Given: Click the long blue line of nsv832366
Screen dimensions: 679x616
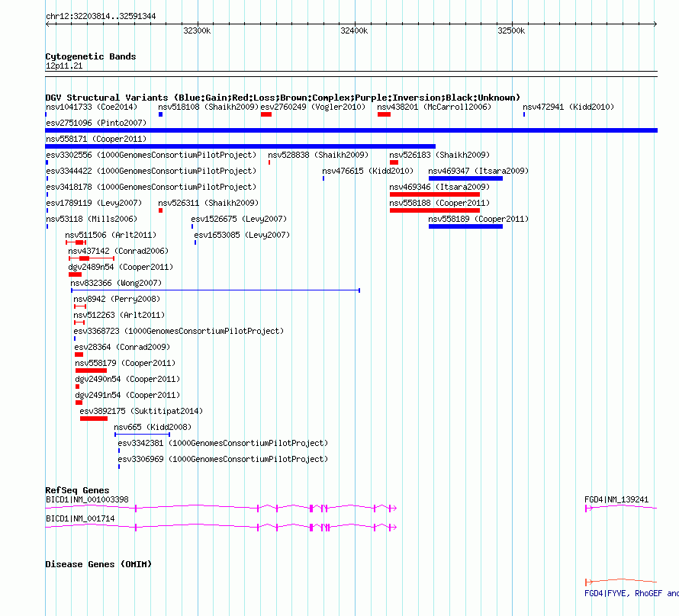Looking at the screenshot, I should point(215,290).
